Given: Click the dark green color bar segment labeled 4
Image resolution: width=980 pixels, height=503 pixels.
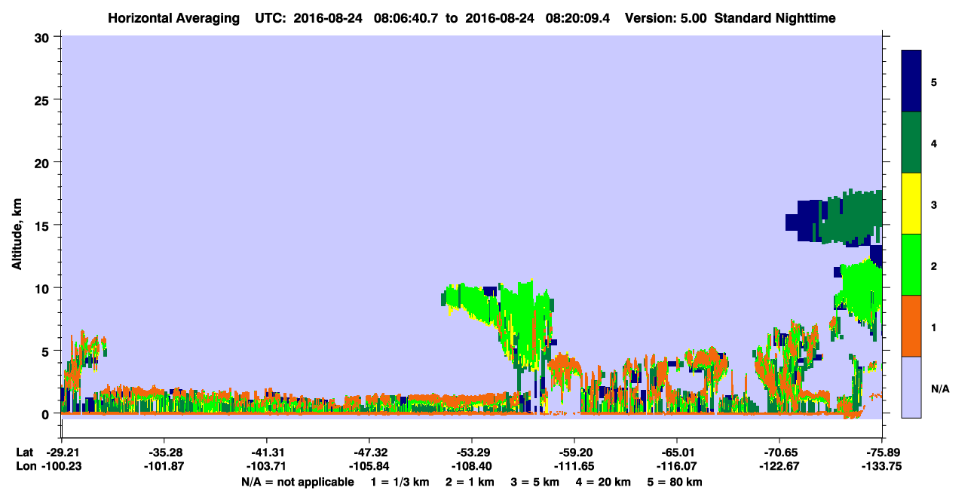Looking at the screenshot, I should click(911, 143).
